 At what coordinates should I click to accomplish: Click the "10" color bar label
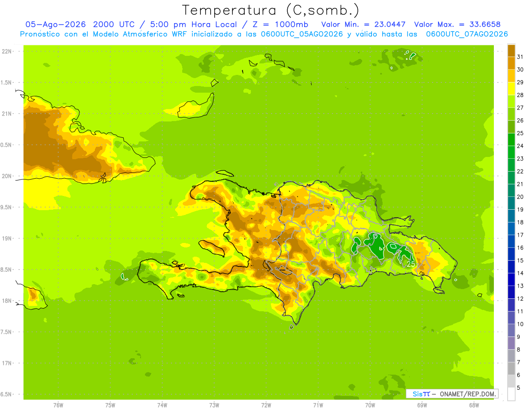pos(520,324)
